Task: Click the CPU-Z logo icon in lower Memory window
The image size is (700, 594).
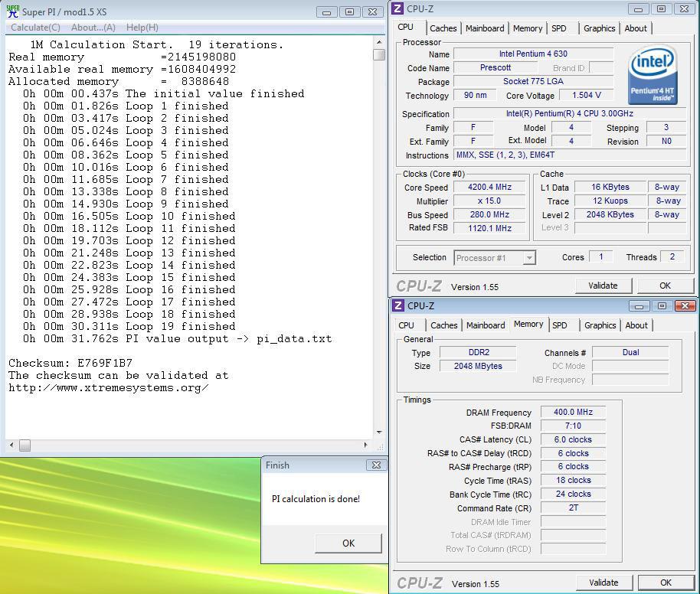Action: click(397, 305)
